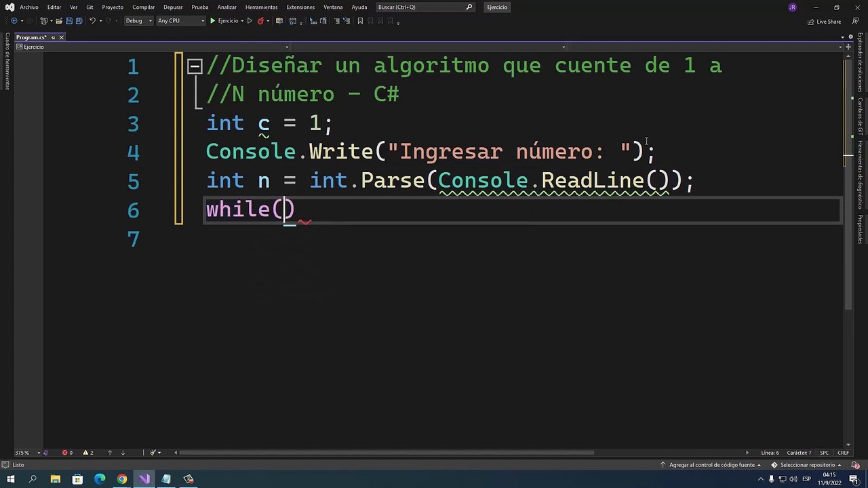The image size is (868, 488).
Task: Open the Propiedades side tab
Action: (860, 229)
